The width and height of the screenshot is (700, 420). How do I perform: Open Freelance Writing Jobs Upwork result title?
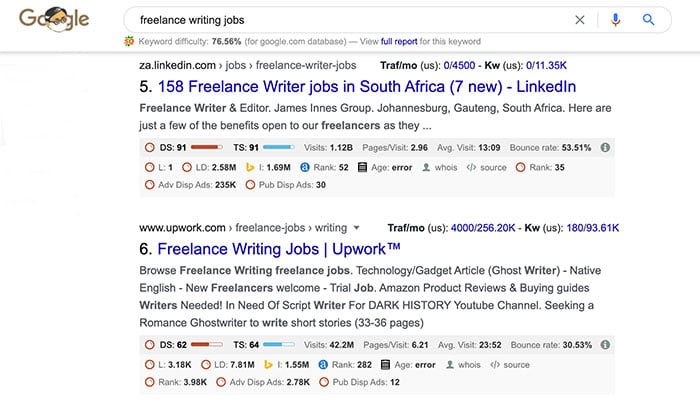pos(279,249)
